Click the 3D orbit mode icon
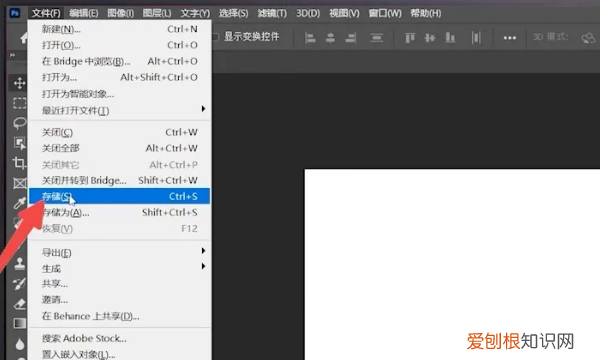This screenshot has width=600, height=360. tap(588, 37)
